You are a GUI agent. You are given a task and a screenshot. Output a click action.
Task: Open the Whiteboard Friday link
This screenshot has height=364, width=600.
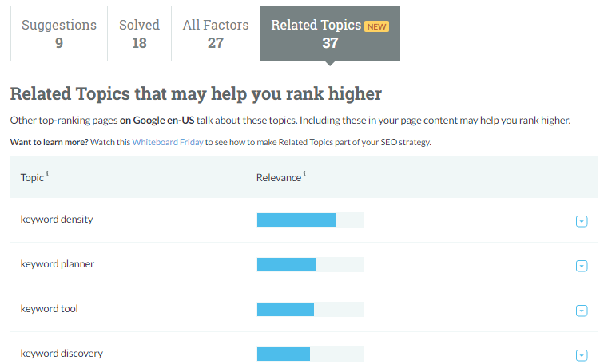point(166,142)
